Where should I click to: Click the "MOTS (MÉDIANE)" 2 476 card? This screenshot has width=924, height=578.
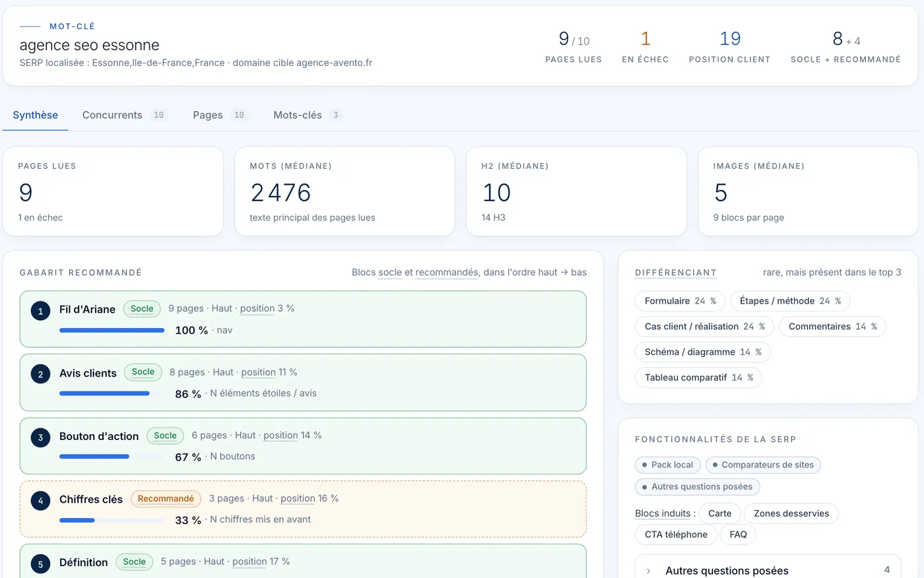click(345, 191)
